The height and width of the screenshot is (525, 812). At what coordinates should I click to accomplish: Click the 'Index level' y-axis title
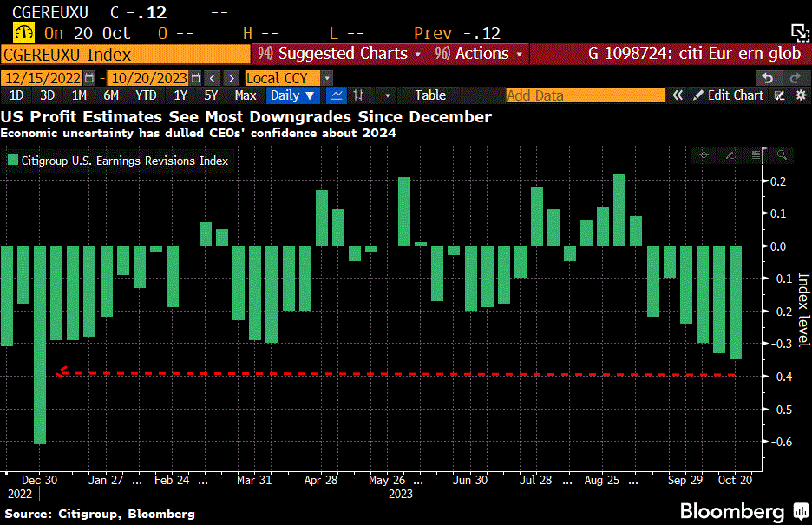pyautogui.click(x=803, y=310)
